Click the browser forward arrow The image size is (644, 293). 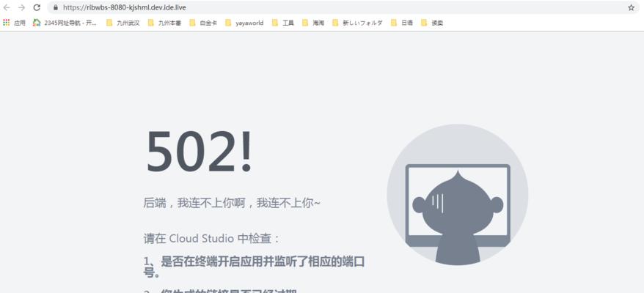click(22, 7)
